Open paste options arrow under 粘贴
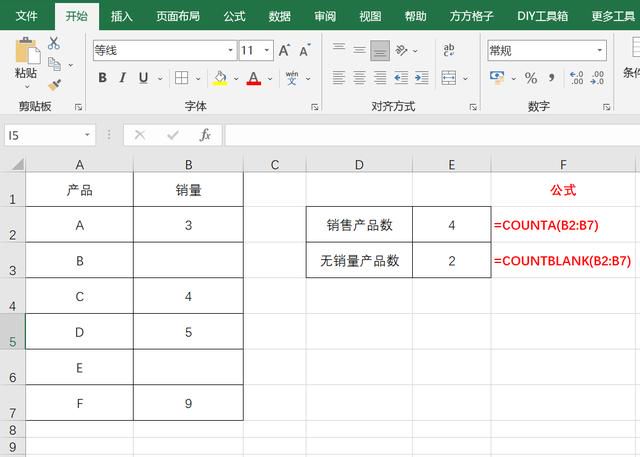This screenshot has width=640, height=457. pos(27,87)
